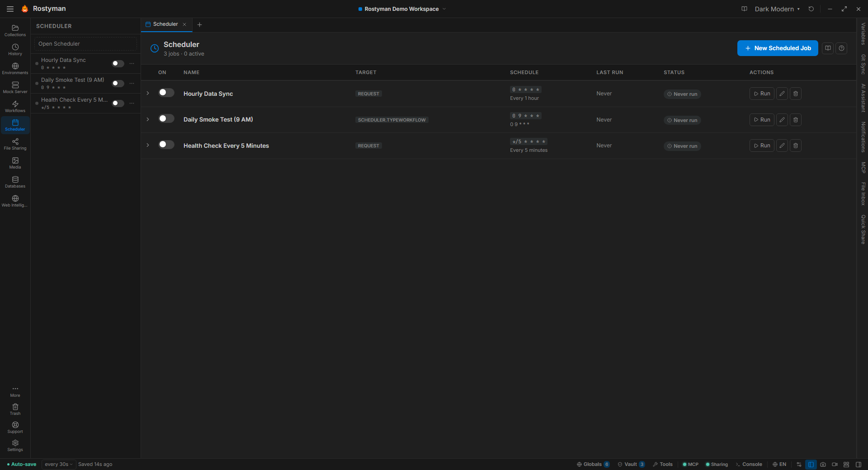Expand the Health Check Every 5 Minutes row
The image size is (868, 470).
pos(148,145)
